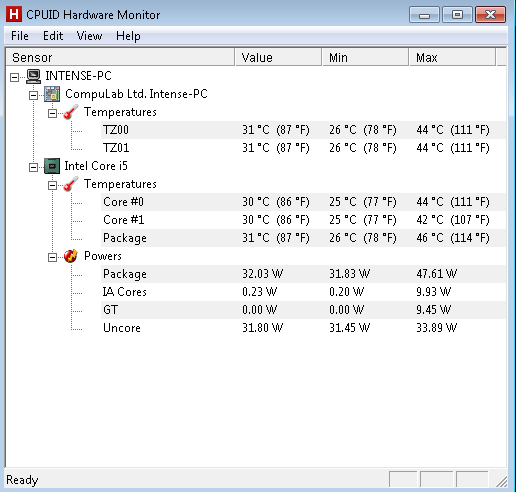Click the Min column header
The image size is (516, 492).
[365, 57]
